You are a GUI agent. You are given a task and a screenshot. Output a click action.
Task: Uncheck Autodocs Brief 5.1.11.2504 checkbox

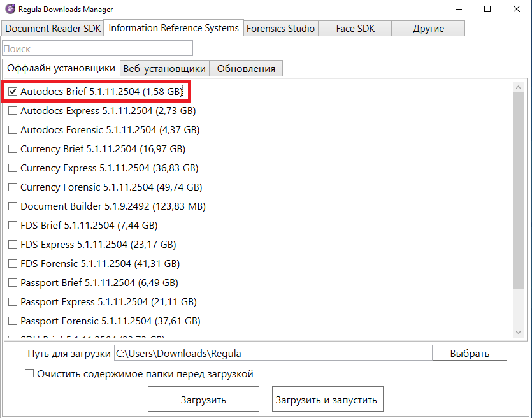[13, 92]
